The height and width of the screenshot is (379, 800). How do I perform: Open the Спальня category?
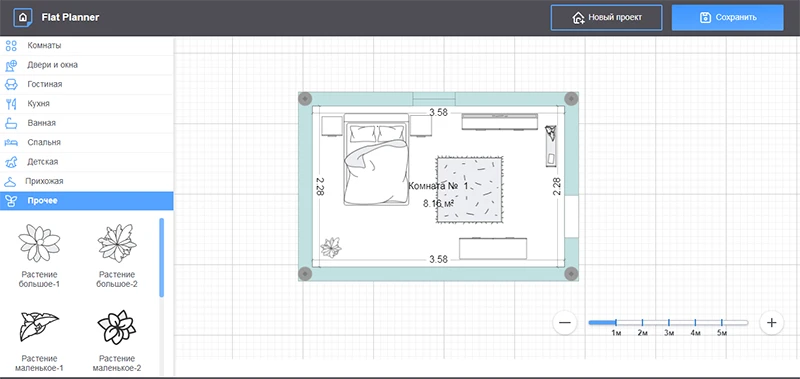87,143
